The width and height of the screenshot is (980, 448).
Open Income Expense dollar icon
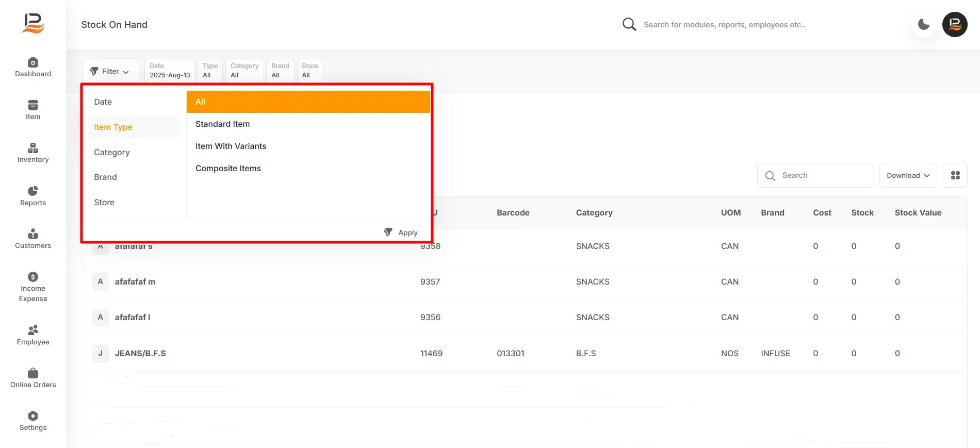[33, 277]
